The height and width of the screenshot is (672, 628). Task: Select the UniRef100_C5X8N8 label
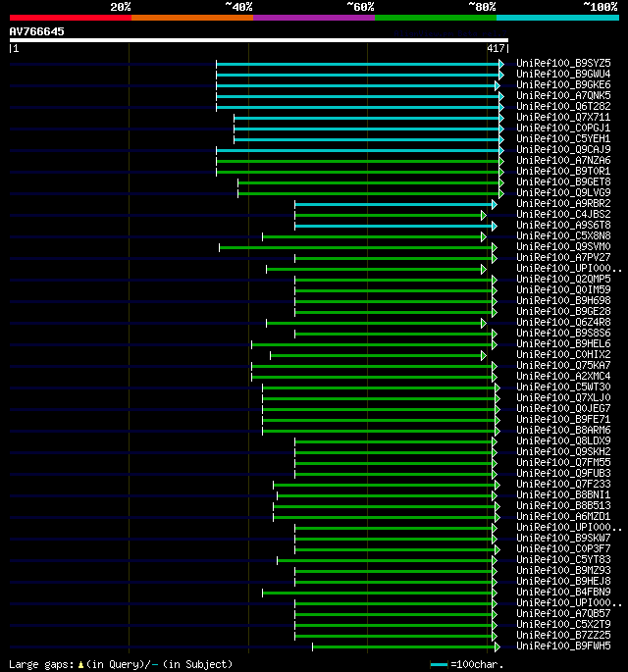pyautogui.click(x=563, y=236)
